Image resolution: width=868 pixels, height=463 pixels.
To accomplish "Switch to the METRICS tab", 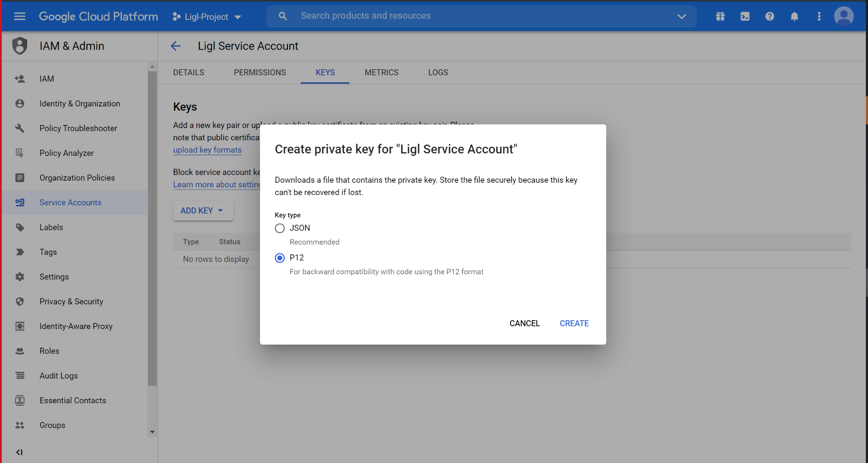I will pos(381,73).
